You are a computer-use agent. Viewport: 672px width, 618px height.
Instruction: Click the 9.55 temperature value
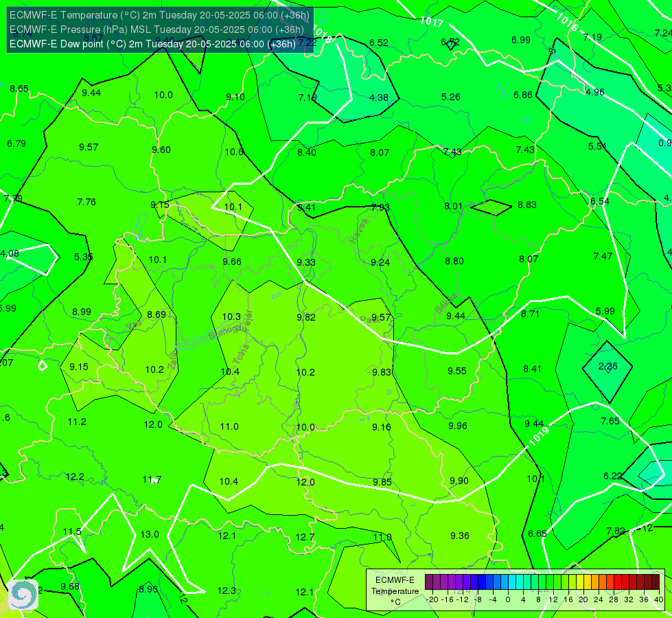[457, 371]
